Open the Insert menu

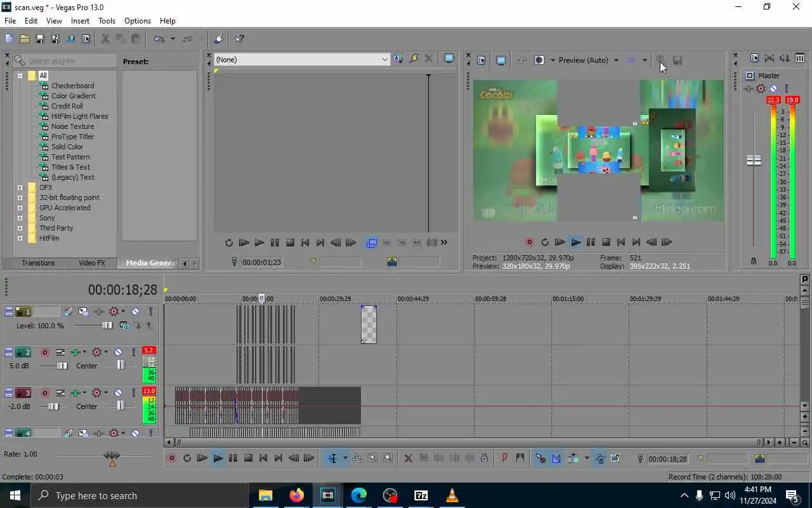click(80, 21)
